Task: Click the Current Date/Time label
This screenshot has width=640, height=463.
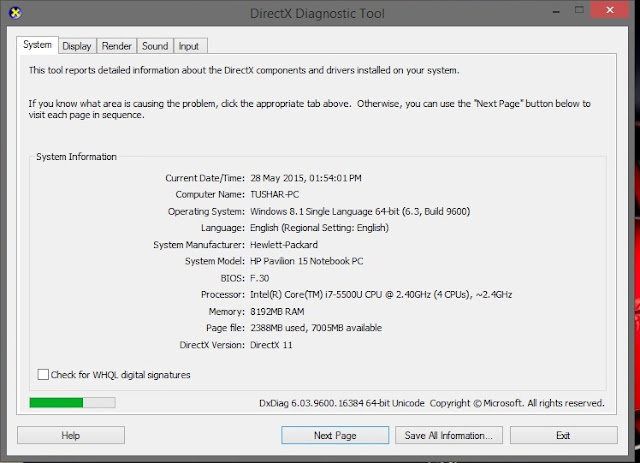Action: point(205,178)
